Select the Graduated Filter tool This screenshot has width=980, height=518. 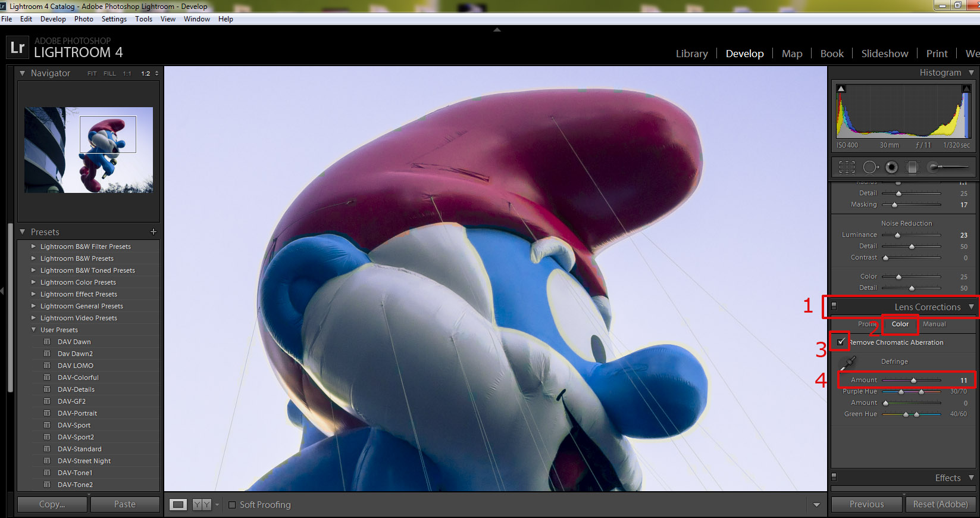pyautogui.click(x=912, y=167)
